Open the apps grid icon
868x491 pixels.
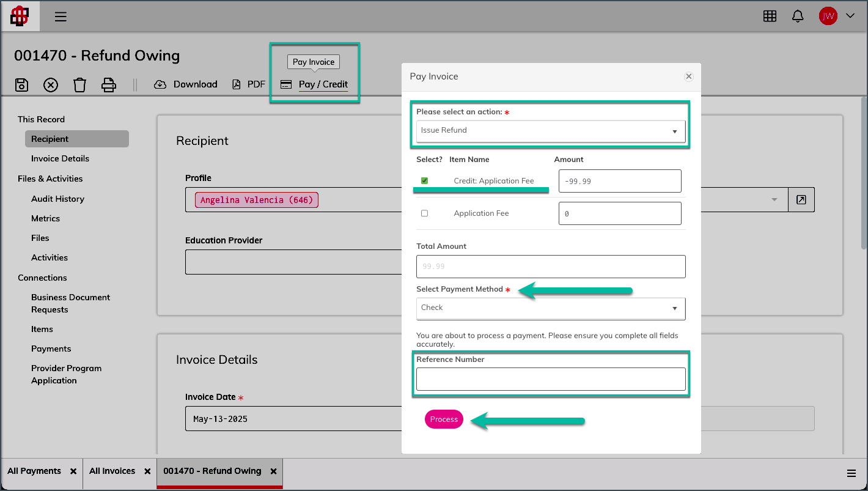coord(770,17)
